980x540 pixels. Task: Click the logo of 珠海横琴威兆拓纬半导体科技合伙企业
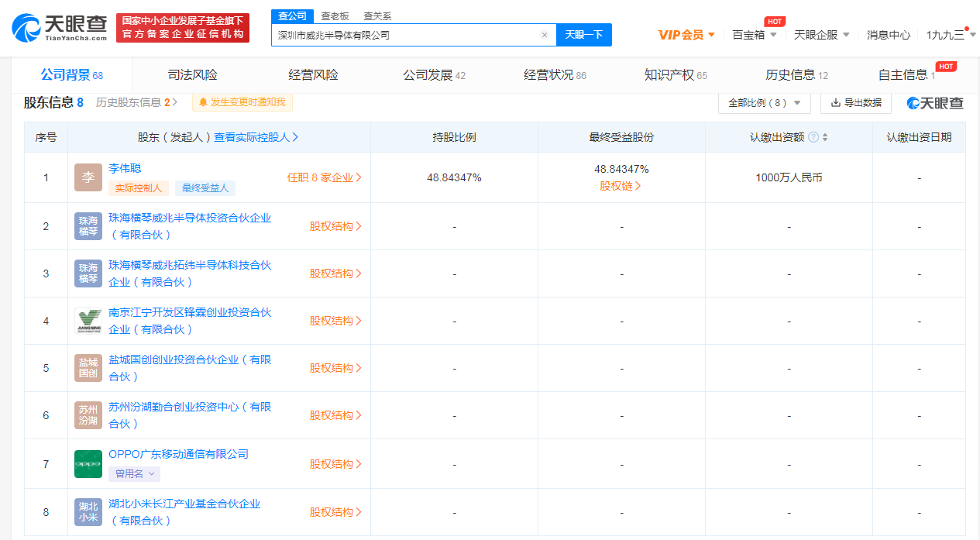coord(88,273)
